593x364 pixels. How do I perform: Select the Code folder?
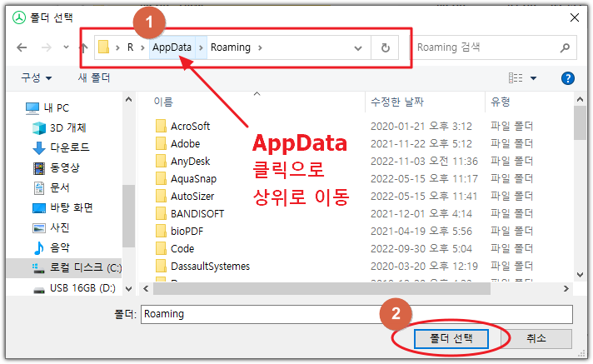[x=175, y=248]
